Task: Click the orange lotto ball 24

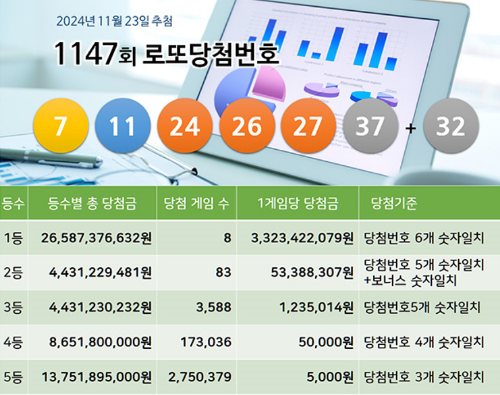Action: click(185, 126)
